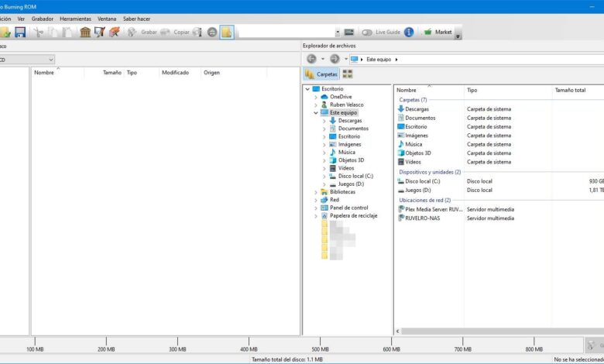
Task: Click the Música note icon in the list
Action: pyautogui.click(x=401, y=144)
